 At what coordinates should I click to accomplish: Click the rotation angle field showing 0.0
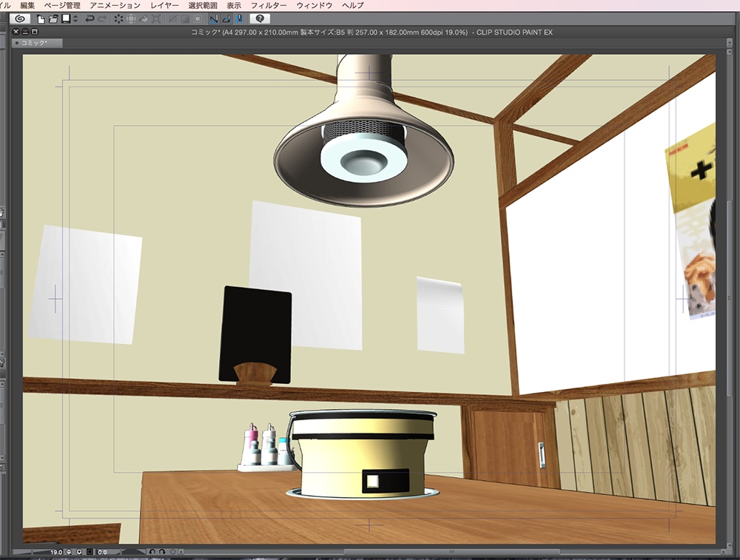click(102, 552)
